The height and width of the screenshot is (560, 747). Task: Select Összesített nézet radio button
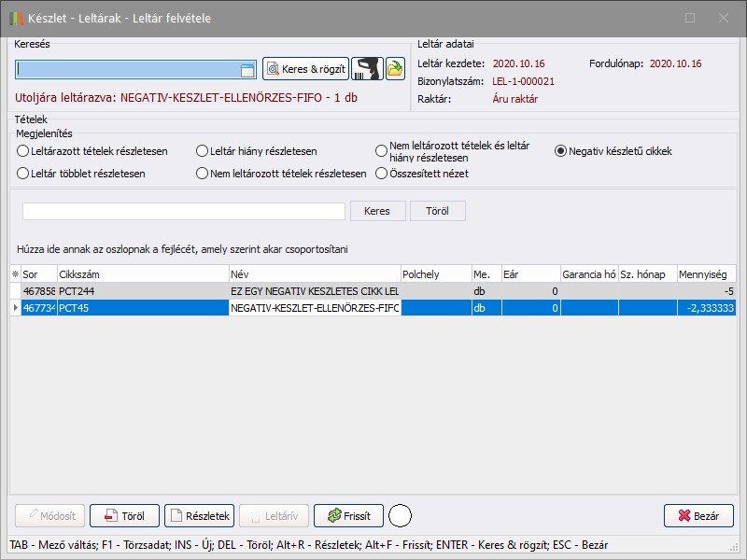point(382,174)
